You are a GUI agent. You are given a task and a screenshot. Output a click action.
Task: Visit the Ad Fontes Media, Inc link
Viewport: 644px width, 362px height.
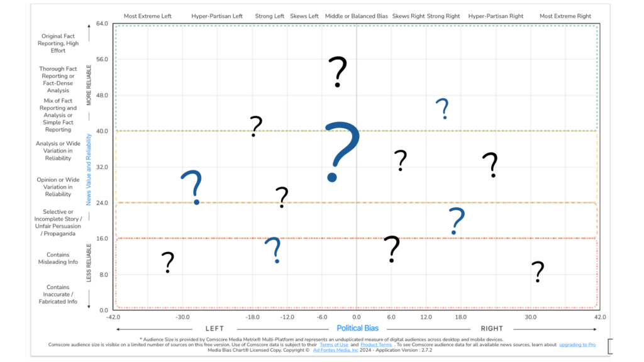(x=339, y=350)
